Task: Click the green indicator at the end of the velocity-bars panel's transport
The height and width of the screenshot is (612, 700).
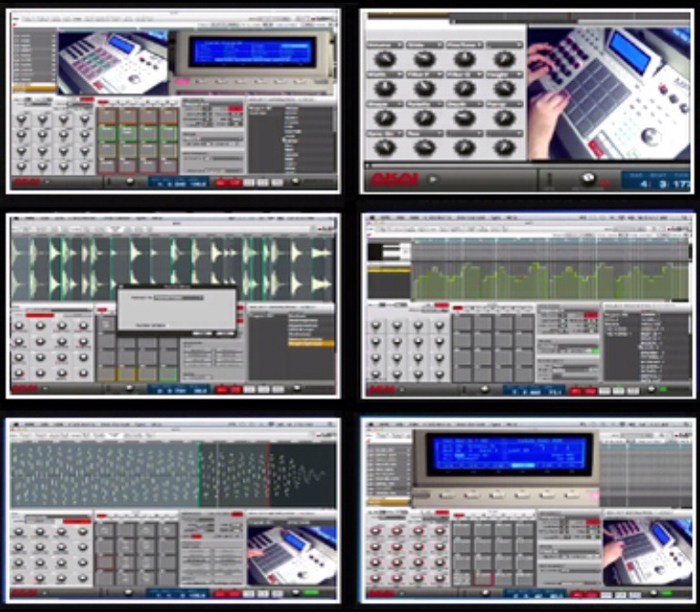Action: (664, 390)
